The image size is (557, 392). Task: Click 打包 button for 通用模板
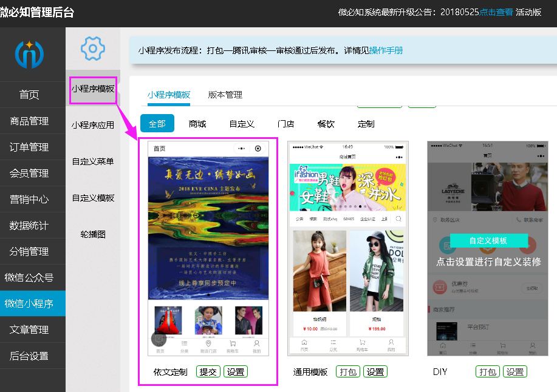(x=348, y=372)
